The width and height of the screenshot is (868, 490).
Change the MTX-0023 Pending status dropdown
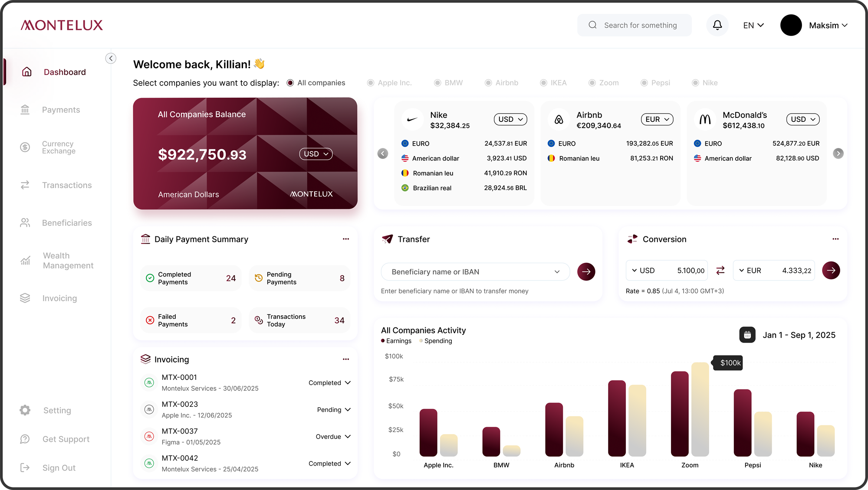(x=334, y=409)
